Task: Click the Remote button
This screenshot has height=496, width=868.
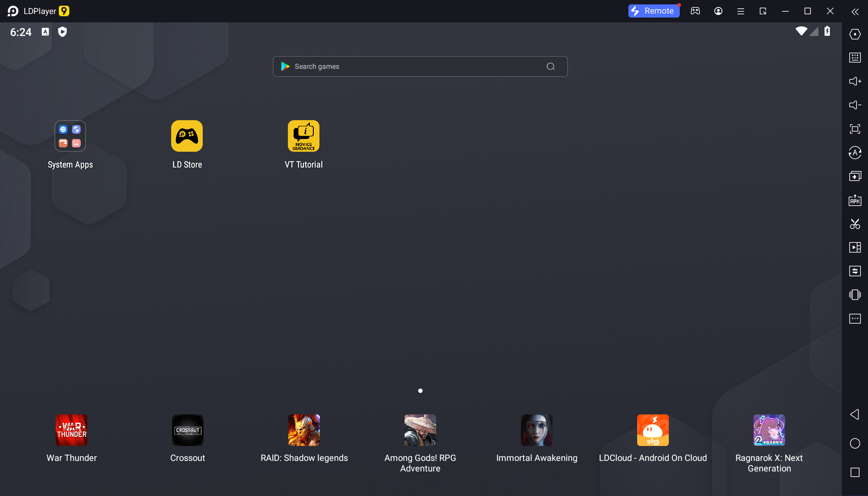Action: (654, 11)
